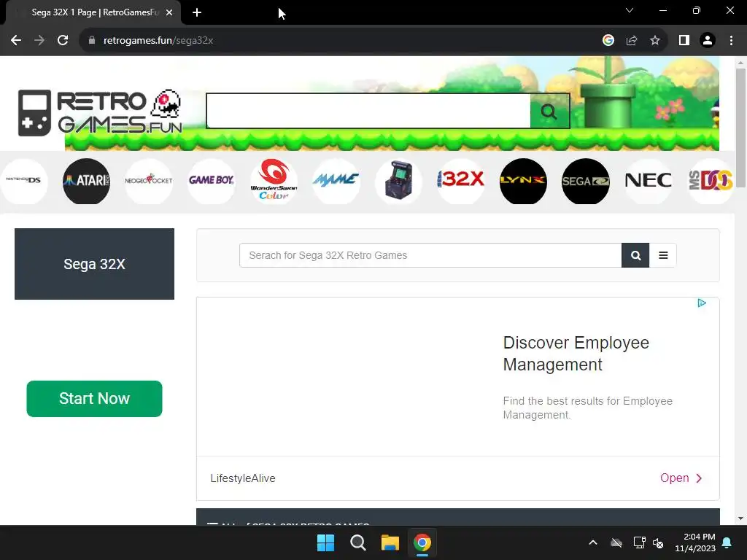Open the notifications bell
Image resolution: width=747 pixels, height=560 pixels.
point(727,542)
